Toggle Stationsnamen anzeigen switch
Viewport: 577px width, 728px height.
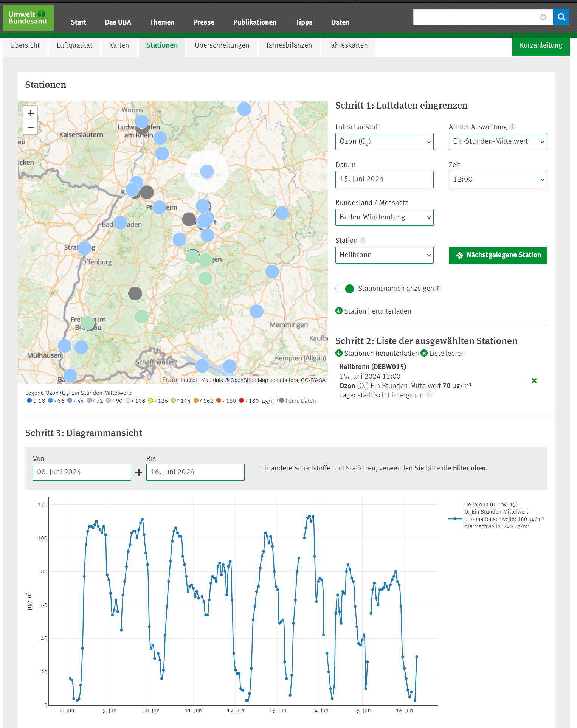345,289
